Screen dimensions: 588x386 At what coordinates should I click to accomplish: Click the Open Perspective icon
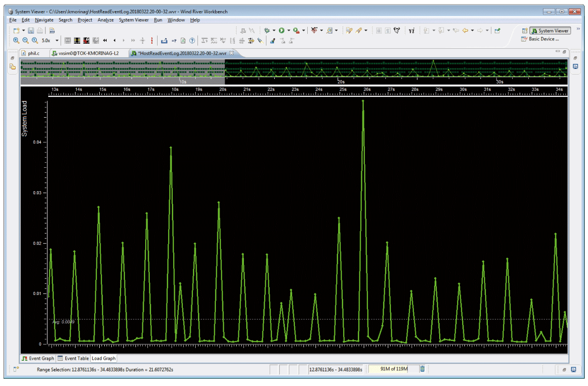click(x=524, y=31)
